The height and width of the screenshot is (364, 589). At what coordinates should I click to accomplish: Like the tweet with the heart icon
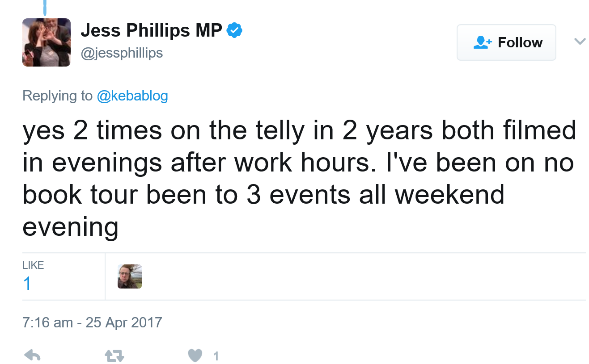[x=195, y=356]
